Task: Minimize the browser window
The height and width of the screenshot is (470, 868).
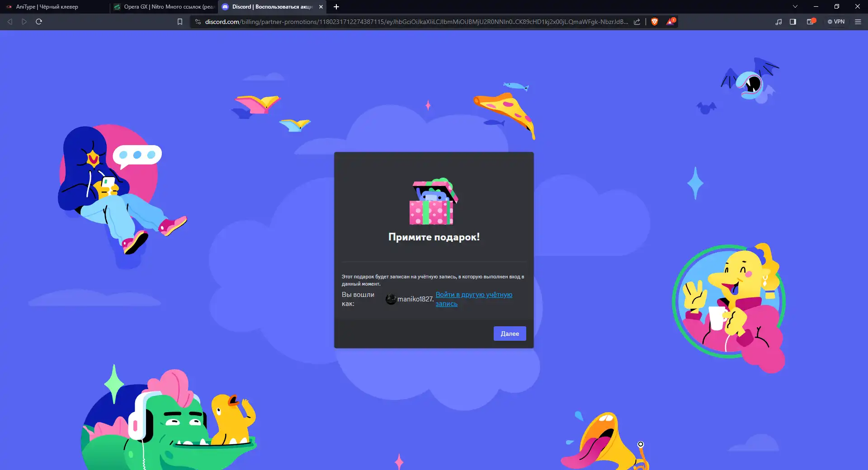Action: [x=816, y=7]
